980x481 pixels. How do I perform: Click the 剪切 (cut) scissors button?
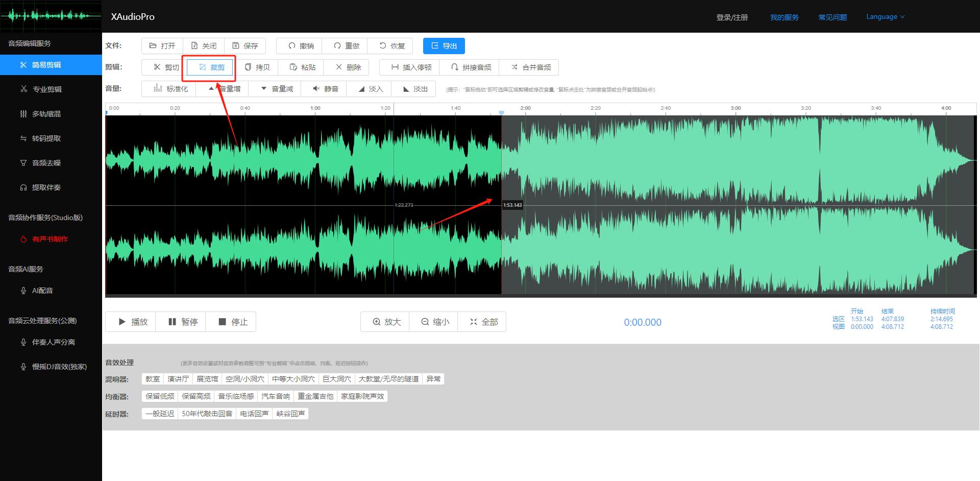[166, 67]
